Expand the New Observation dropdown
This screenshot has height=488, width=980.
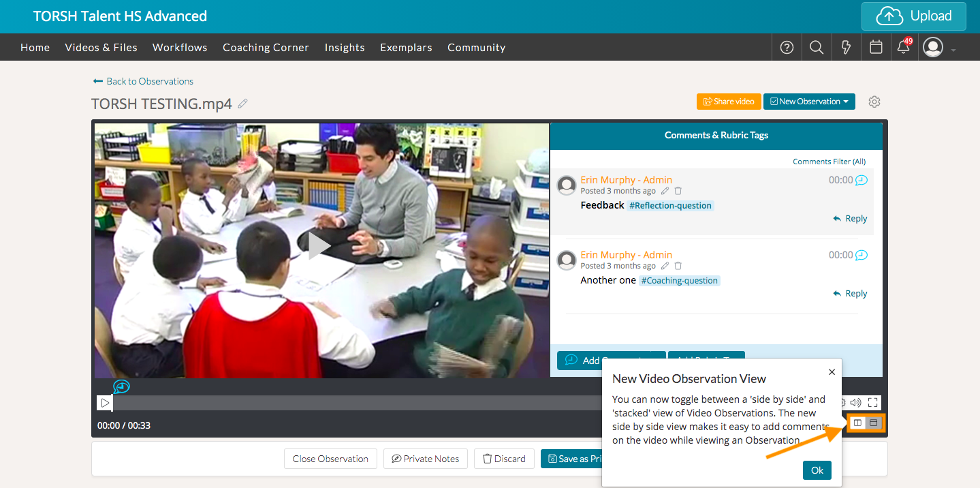pos(809,102)
